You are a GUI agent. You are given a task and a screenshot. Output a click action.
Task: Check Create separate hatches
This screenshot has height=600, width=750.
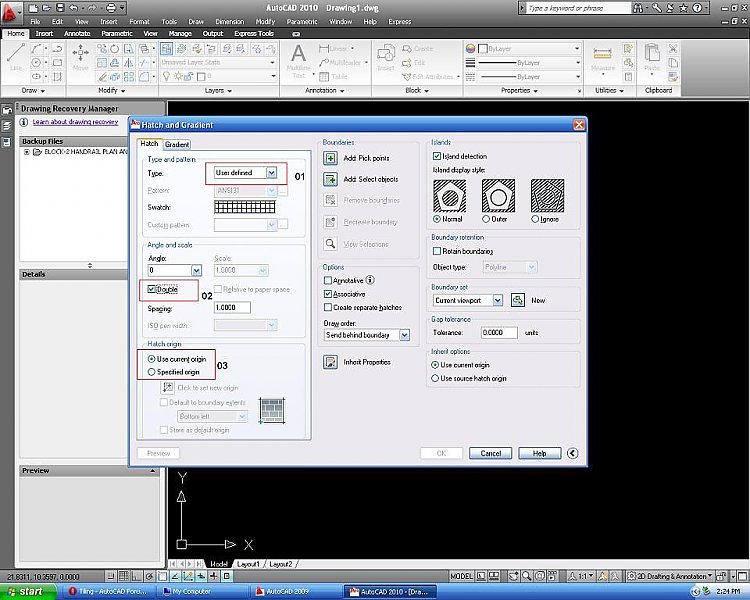pyautogui.click(x=328, y=307)
